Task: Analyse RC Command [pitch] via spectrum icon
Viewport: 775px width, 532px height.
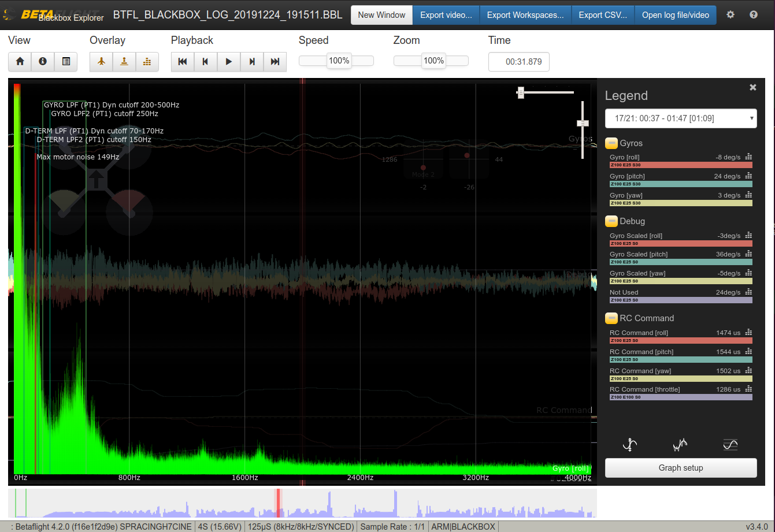Action: click(x=749, y=351)
